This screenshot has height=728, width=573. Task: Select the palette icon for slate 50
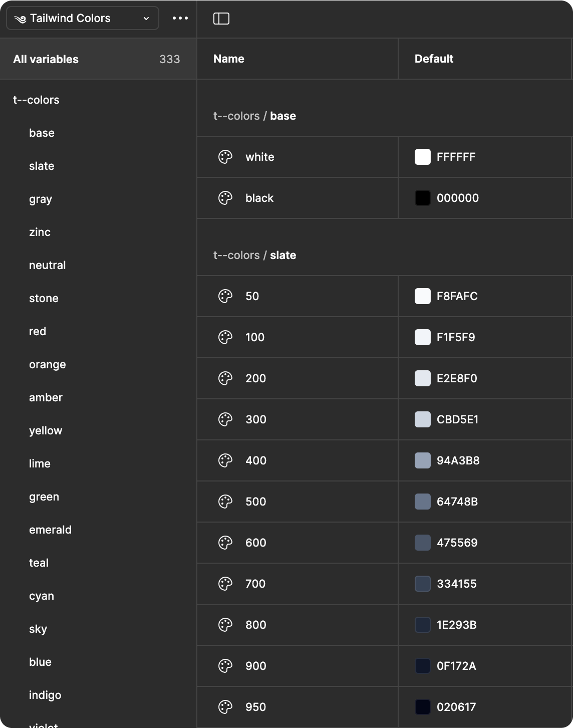(226, 296)
